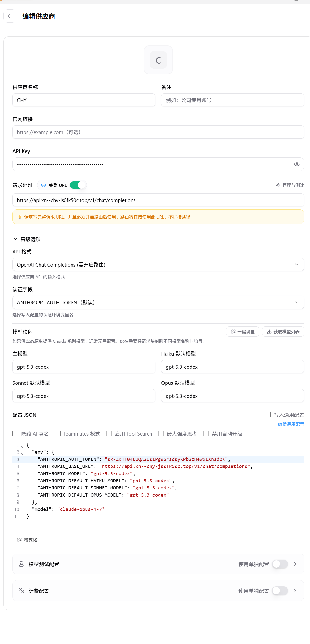Expand 模型测试配置 with chevron
The image size is (310, 644).
[295, 564]
